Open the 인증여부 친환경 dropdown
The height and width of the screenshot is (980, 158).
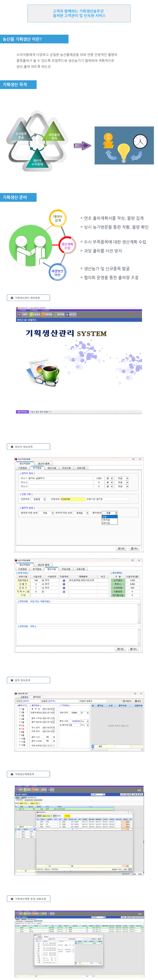click(44, 499)
